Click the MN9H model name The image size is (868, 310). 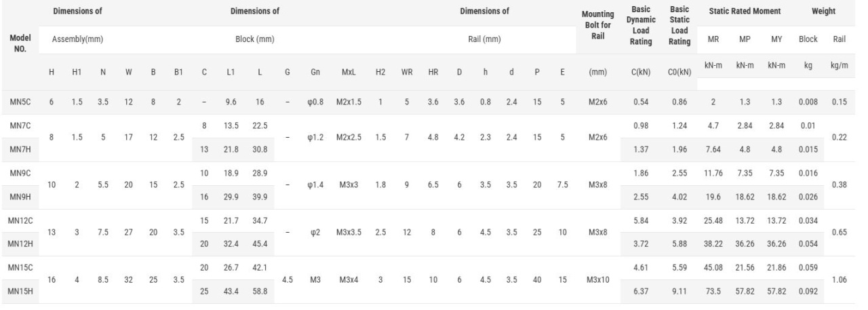coord(18,197)
